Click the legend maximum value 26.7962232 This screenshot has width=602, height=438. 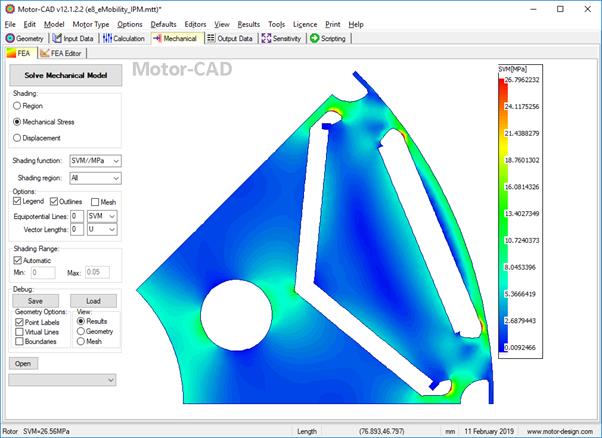(522, 80)
